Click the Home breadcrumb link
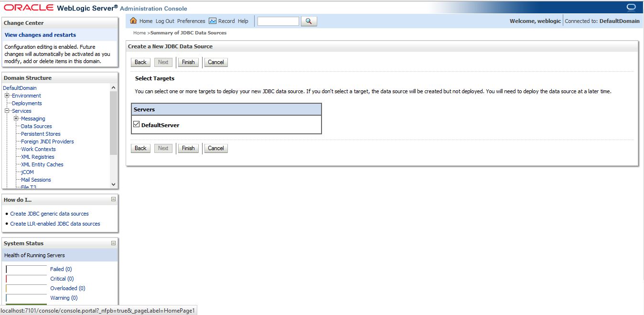The width and height of the screenshot is (644, 315). 140,33
